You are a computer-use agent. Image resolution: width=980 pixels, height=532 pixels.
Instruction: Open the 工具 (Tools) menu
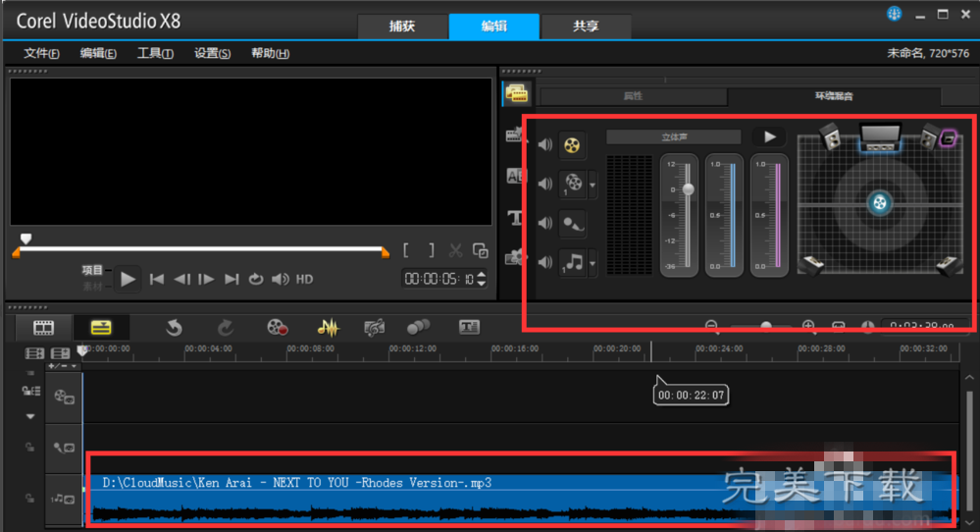coord(155,53)
